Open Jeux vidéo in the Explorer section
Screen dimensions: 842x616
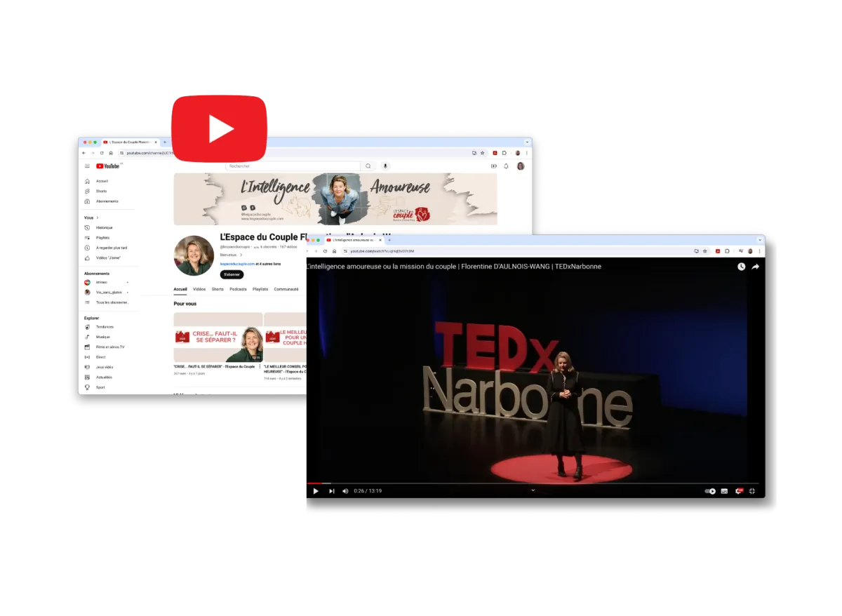[x=104, y=367]
